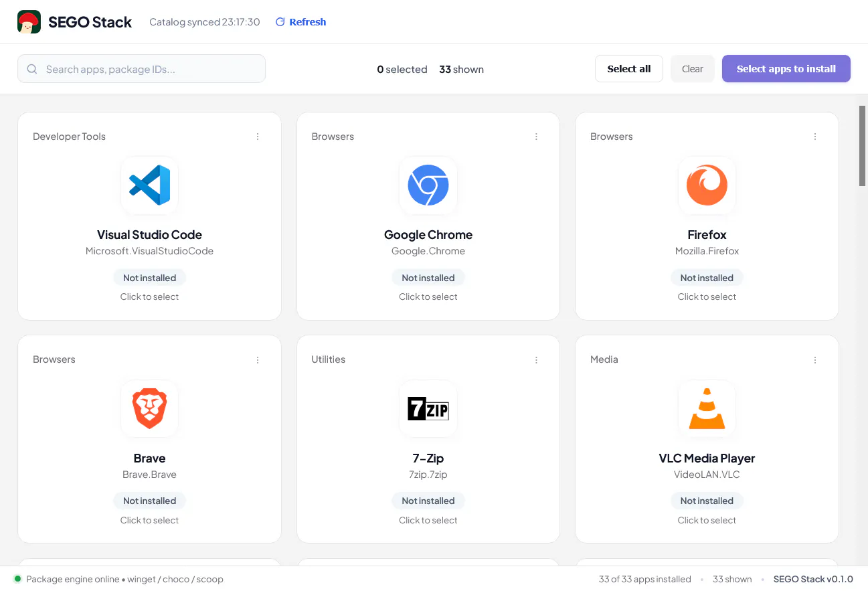Viewport: 868px width, 591px height.
Task: Open the Firefox card options menu
Action: click(x=815, y=137)
